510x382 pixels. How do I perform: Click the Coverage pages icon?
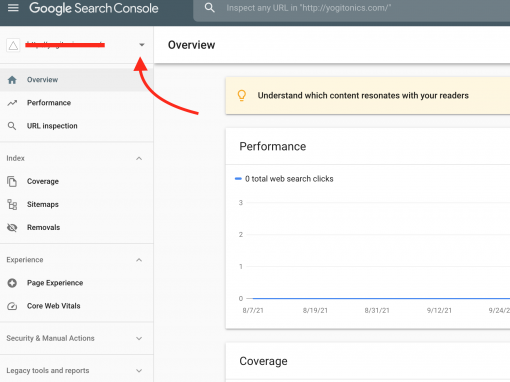click(x=12, y=181)
